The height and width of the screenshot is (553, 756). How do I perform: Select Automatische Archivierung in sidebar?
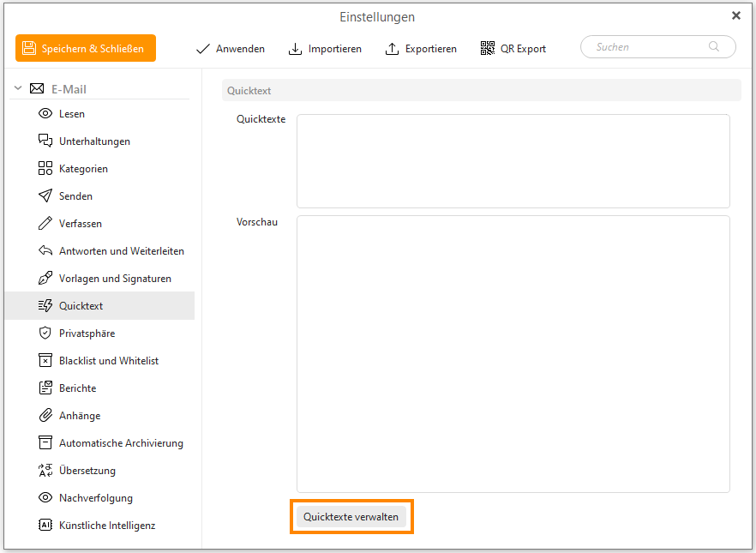tap(121, 443)
